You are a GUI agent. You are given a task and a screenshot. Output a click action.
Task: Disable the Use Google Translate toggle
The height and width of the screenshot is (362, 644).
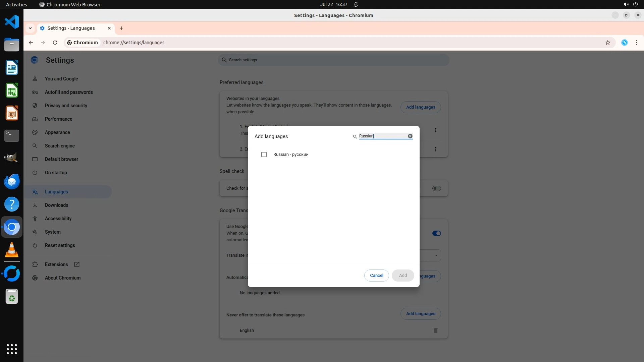point(436,233)
